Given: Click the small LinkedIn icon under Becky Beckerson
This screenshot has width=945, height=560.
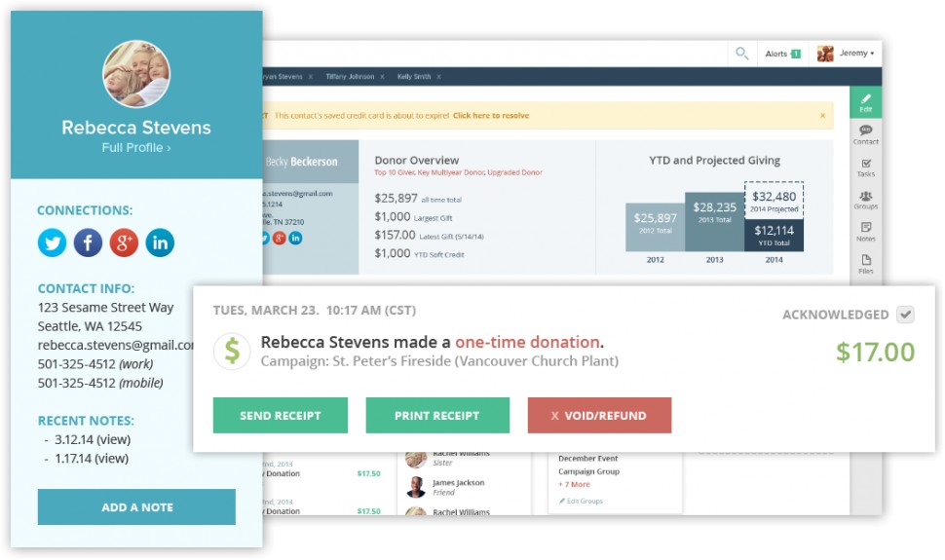Looking at the screenshot, I should point(295,238).
